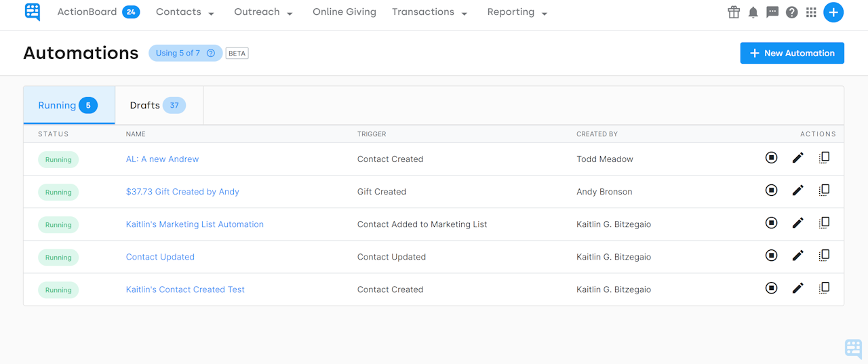Duplicate the $37.73 Gift Created by Andy automation
The width and height of the screenshot is (868, 364).
824,190
